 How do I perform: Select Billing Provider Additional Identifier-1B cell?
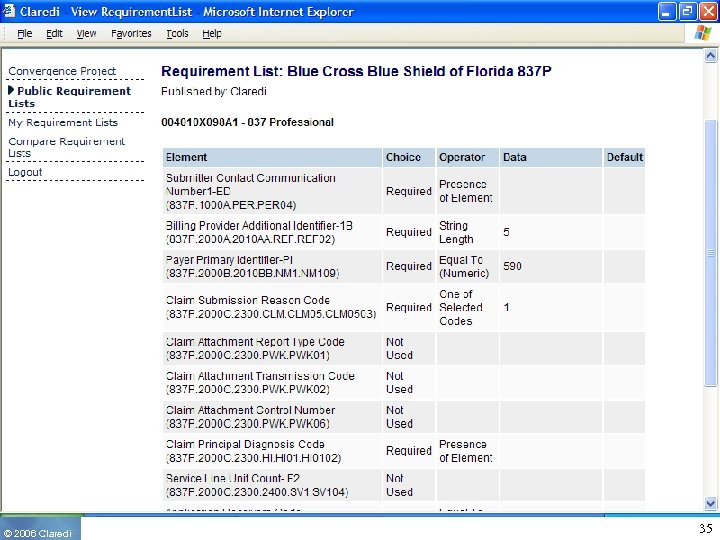pyautogui.click(x=272, y=232)
